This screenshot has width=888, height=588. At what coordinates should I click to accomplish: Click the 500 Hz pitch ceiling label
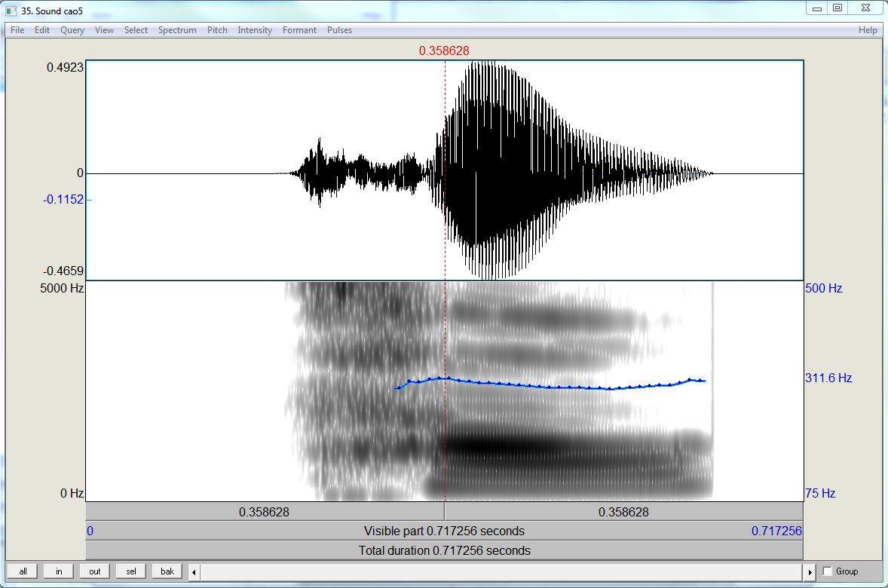click(823, 288)
